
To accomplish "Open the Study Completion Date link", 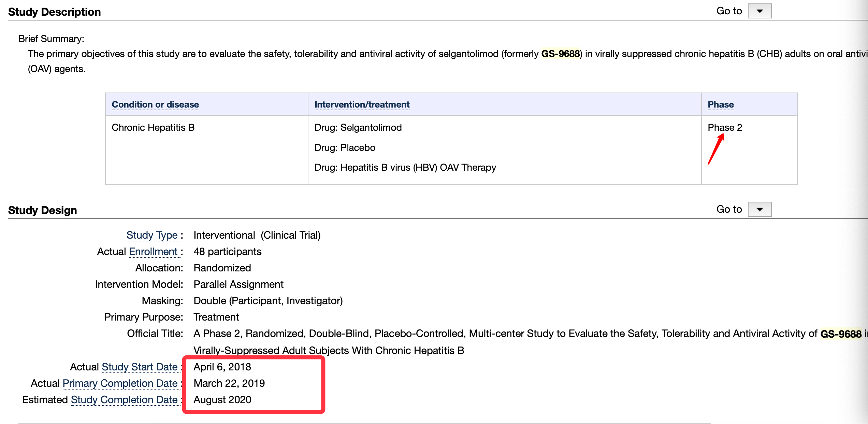I will point(124,400).
